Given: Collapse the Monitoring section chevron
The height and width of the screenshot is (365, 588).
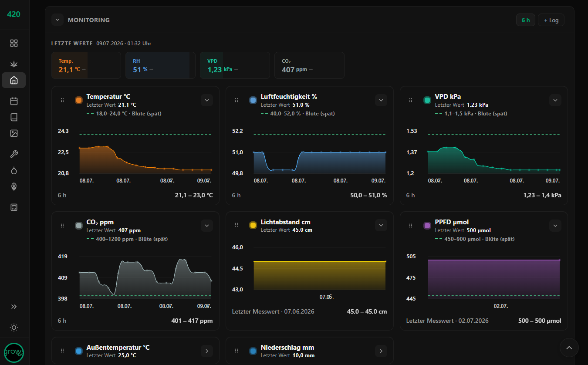Looking at the screenshot, I should 57,20.
